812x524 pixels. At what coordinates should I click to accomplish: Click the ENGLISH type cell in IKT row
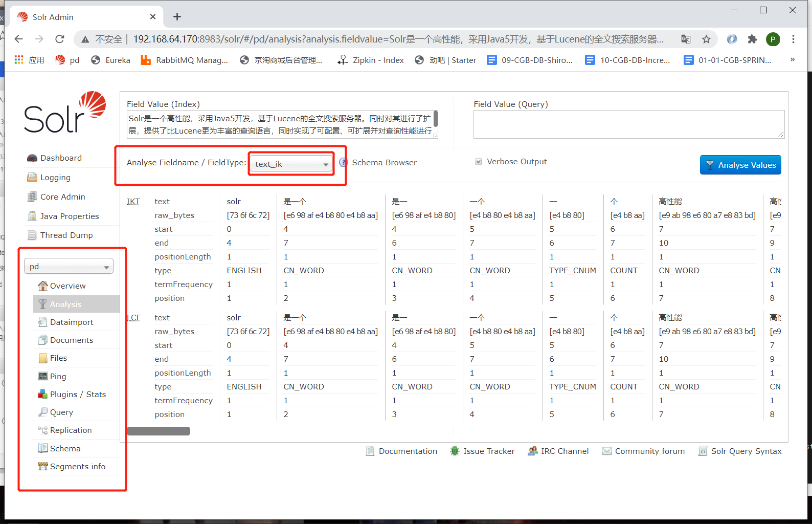pyautogui.click(x=244, y=271)
